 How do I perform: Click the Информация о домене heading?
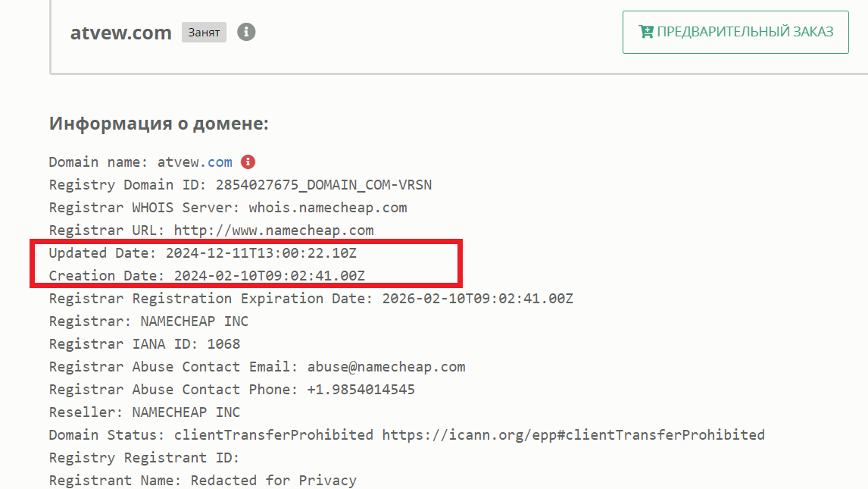pos(159,123)
